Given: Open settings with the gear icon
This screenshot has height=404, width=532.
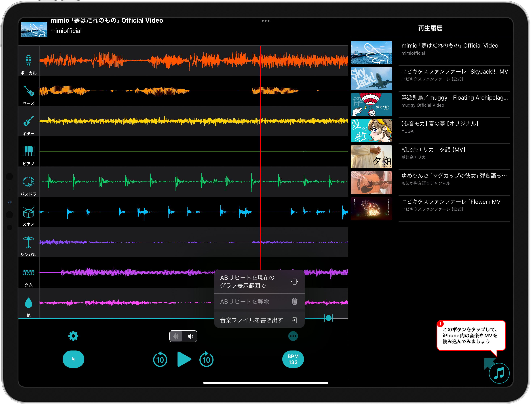Looking at the screenshot, I should 73,336.
